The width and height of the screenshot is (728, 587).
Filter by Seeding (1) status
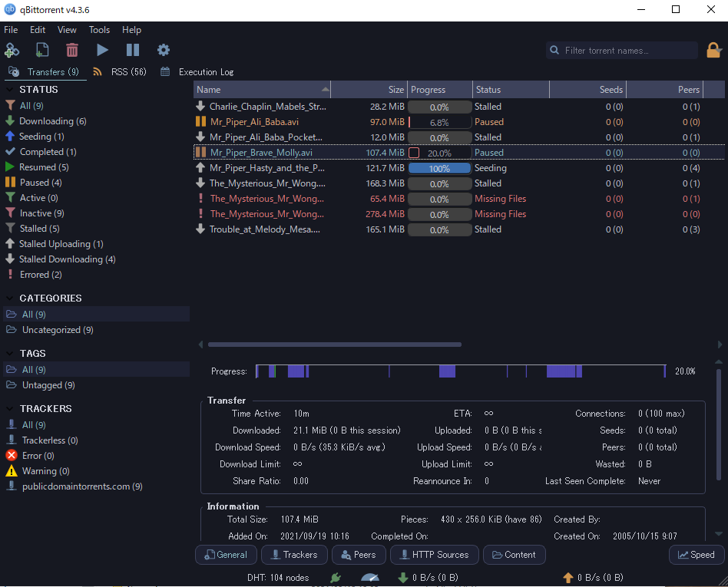[35, 137]
